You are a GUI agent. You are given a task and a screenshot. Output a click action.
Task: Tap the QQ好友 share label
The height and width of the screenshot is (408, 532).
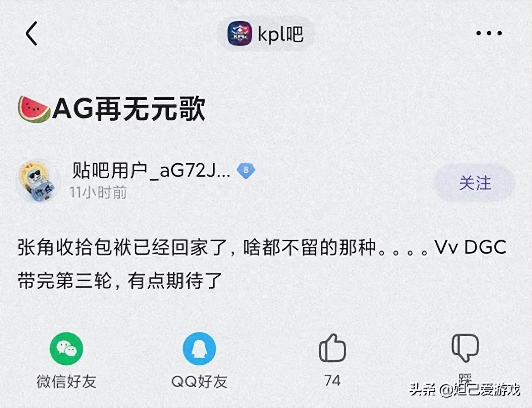pyautogui.click(x=199, y=381)
